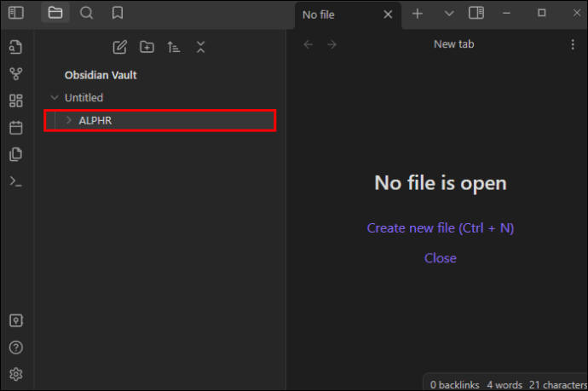Collapse all folders icon
This screenshot has width=588, height=391.
click(x=200, y=47)
